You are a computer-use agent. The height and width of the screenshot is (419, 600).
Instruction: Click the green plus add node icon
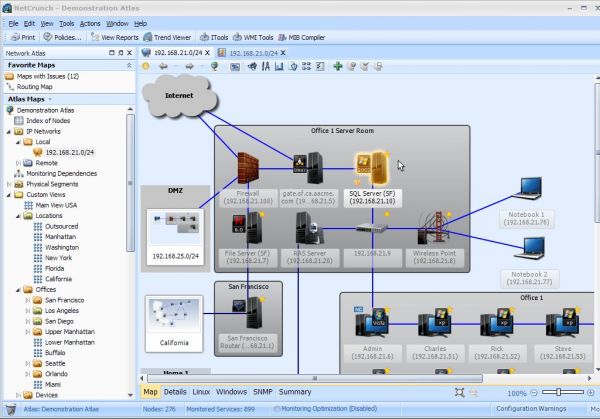point(338,66)
